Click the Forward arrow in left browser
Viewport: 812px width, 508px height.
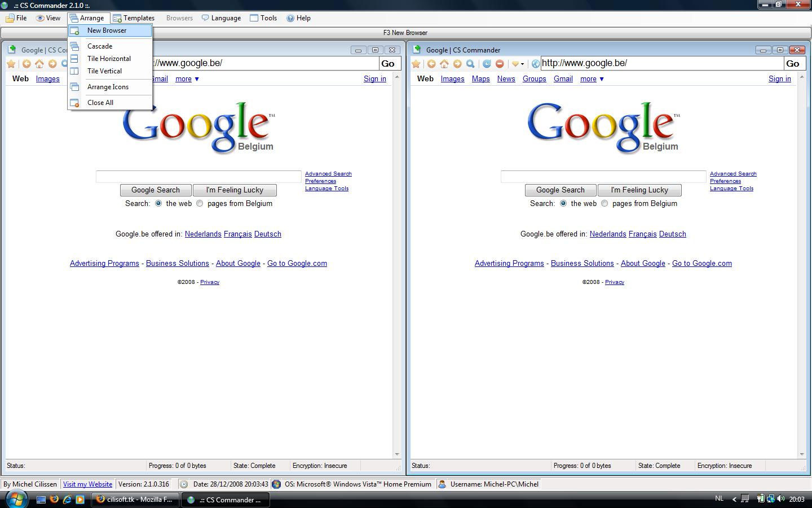[52, 64]
